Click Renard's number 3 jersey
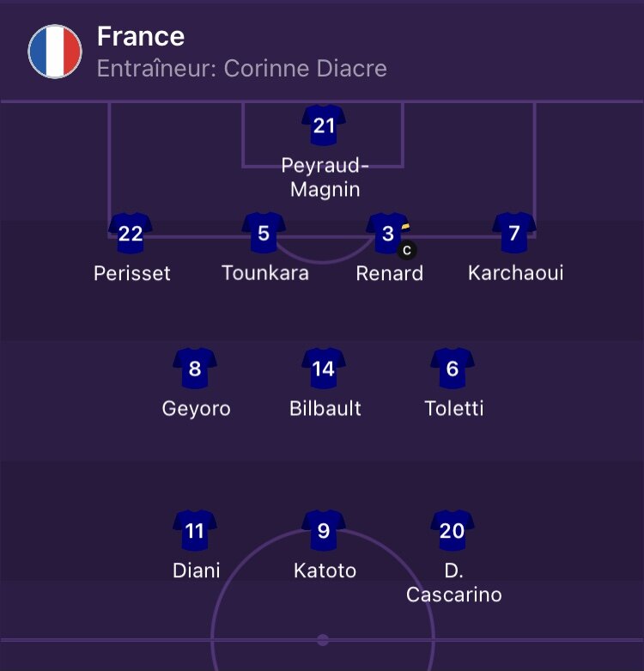Viewport: 644px width, 671px height. point(388,234)
